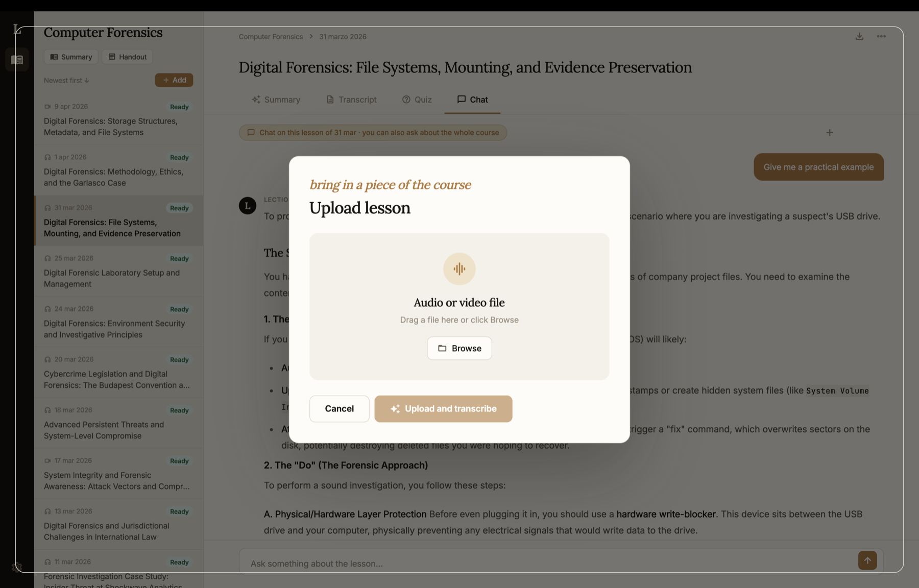Viewport: 919px width, 588px height.
Task: Click the headphones icon beside 20 mar 2026
Action: 47,359
